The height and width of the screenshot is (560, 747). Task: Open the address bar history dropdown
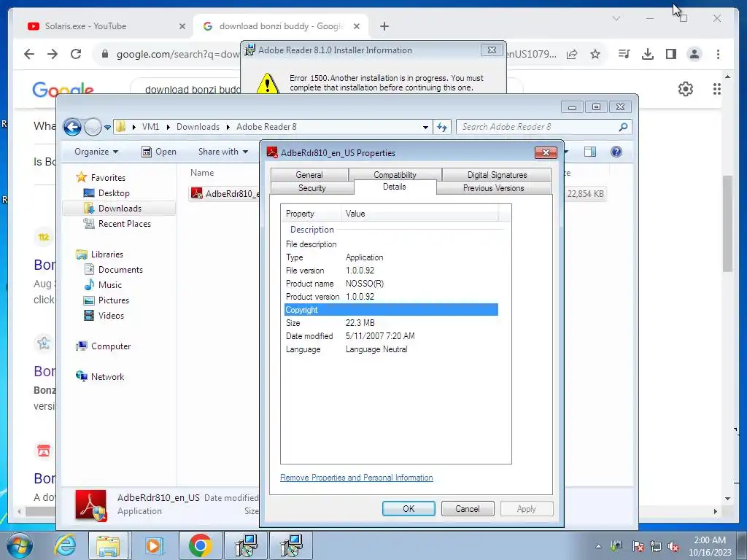tap(425, 127)
